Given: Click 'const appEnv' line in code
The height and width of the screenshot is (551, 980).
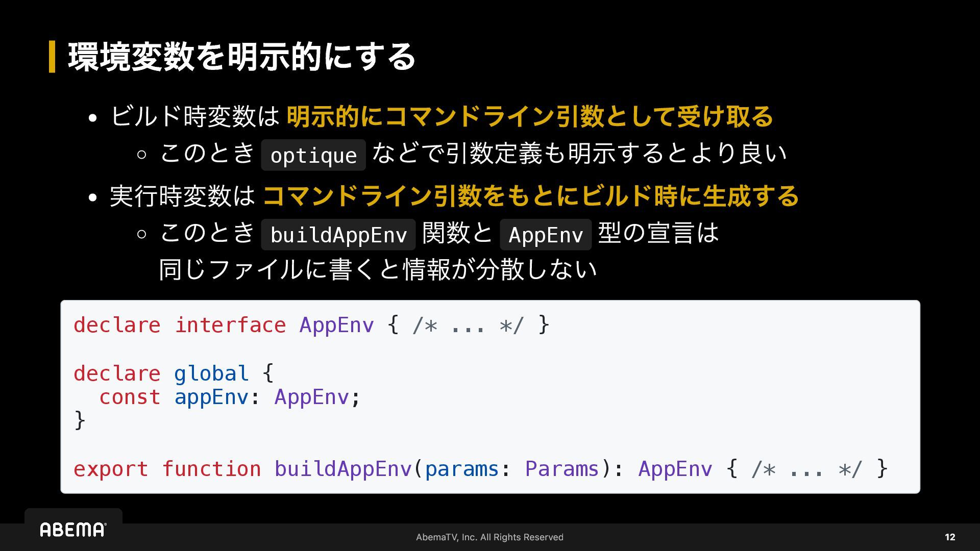Looking at the screenshot, I should click(230, 397).
